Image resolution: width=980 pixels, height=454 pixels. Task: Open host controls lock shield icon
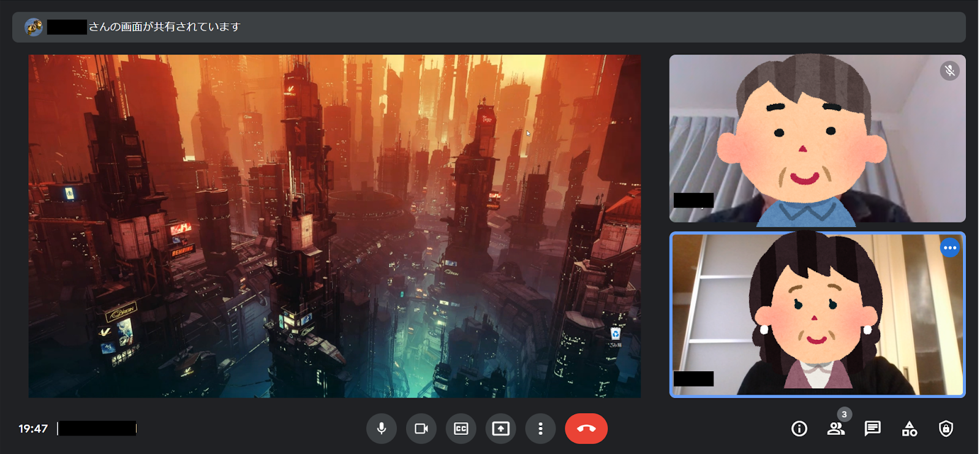coord(946,428)
